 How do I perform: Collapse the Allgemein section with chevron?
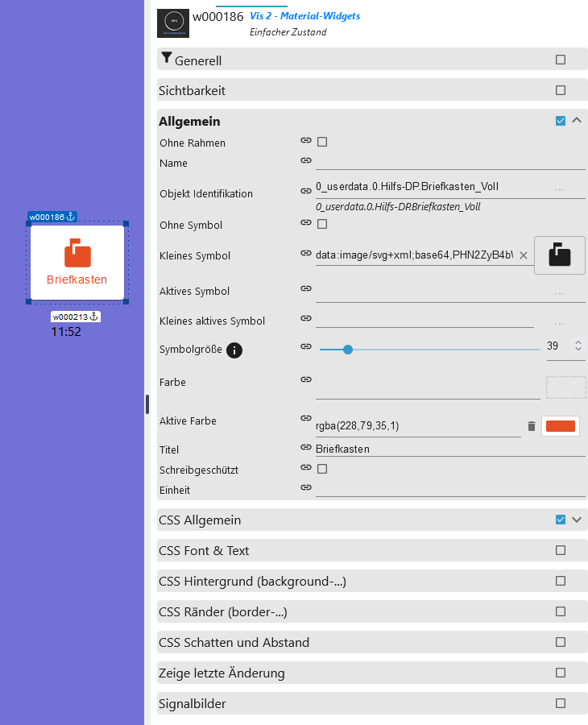577,120
